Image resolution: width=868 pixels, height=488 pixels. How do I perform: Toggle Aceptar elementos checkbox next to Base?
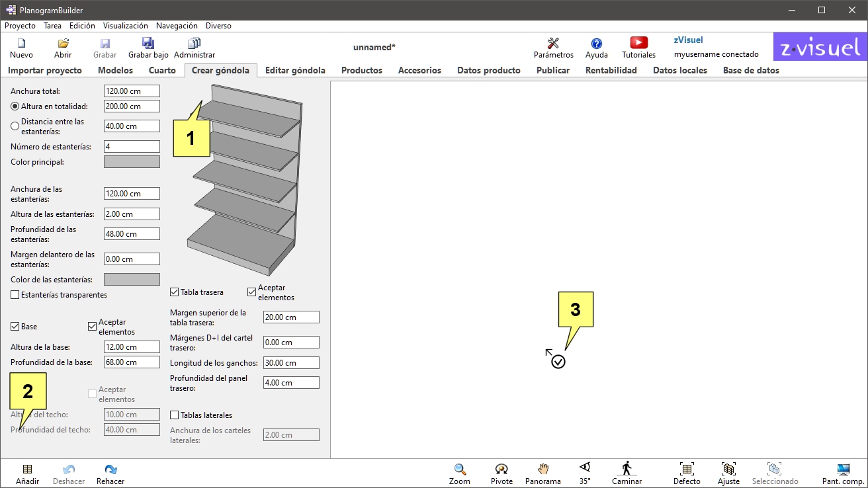[x=93, y=327]
